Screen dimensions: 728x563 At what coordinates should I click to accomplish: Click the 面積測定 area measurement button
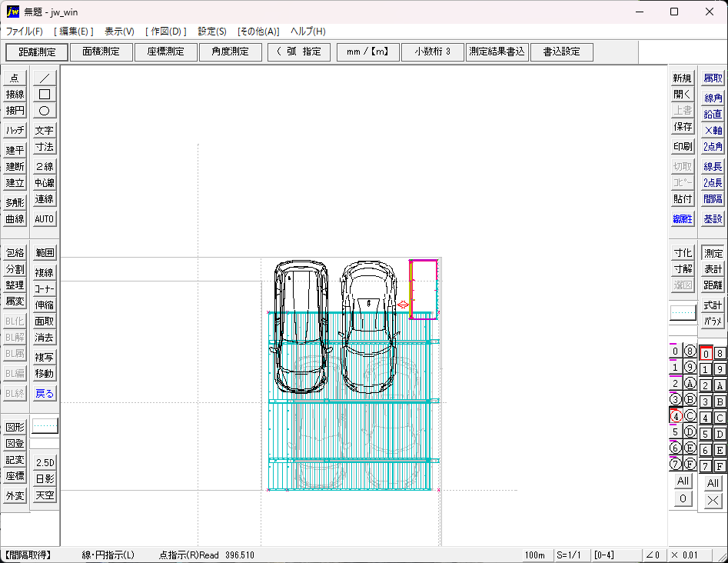tap(101, 52)
